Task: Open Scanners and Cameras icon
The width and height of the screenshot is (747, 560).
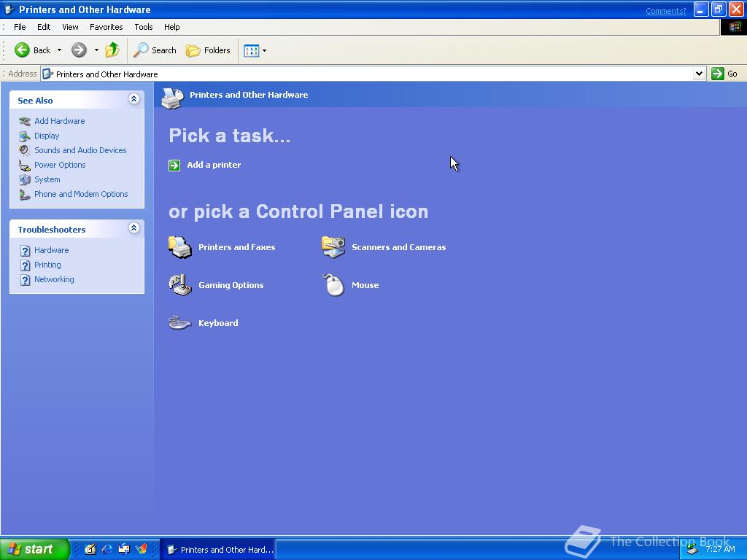Action: click(x=333, y=247)
